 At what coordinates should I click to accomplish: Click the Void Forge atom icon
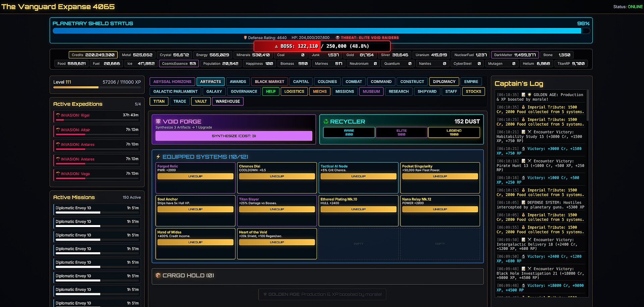[158, 122]
